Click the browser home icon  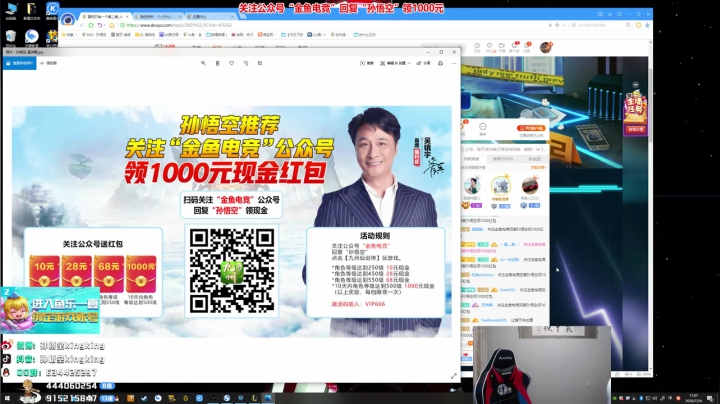pyautogui.click(x=112, y=25)
